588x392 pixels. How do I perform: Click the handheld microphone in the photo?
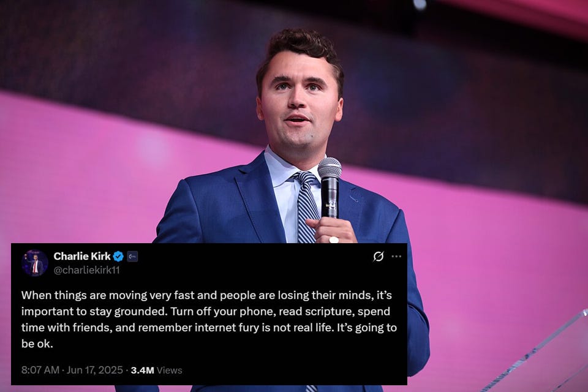pos(330,187)
